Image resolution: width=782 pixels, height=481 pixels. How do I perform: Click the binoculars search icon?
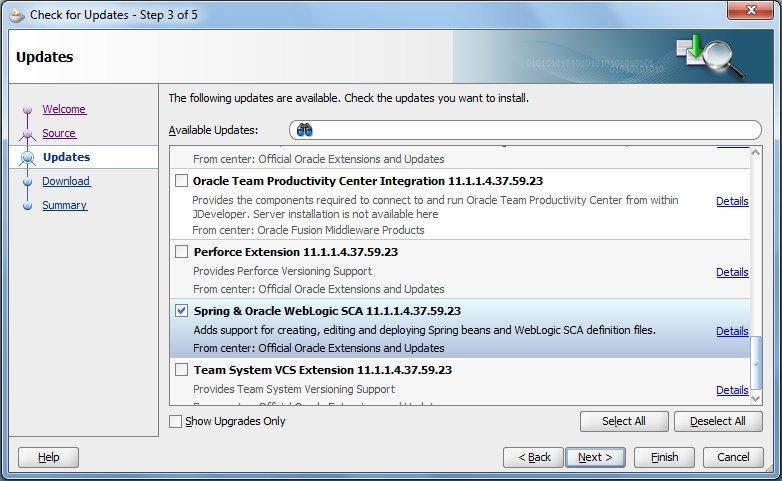[304, 130]
